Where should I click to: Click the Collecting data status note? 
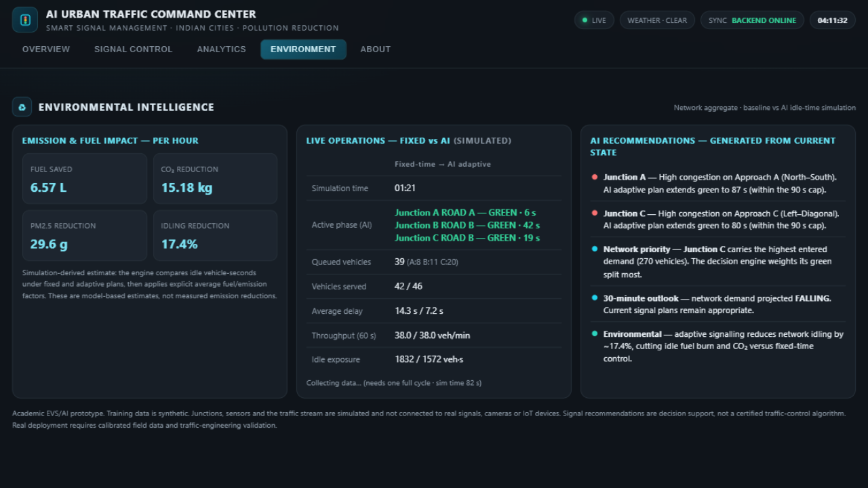(394, 383)
